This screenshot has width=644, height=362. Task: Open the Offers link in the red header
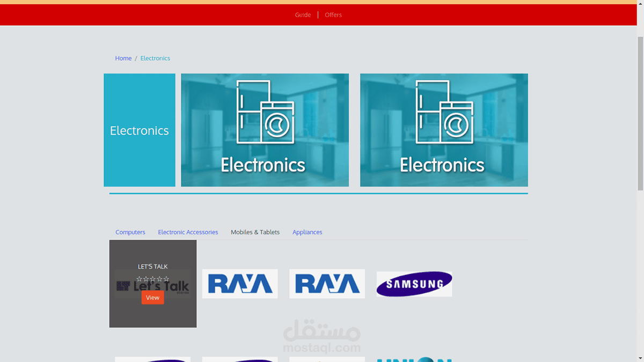click(333, 15)
